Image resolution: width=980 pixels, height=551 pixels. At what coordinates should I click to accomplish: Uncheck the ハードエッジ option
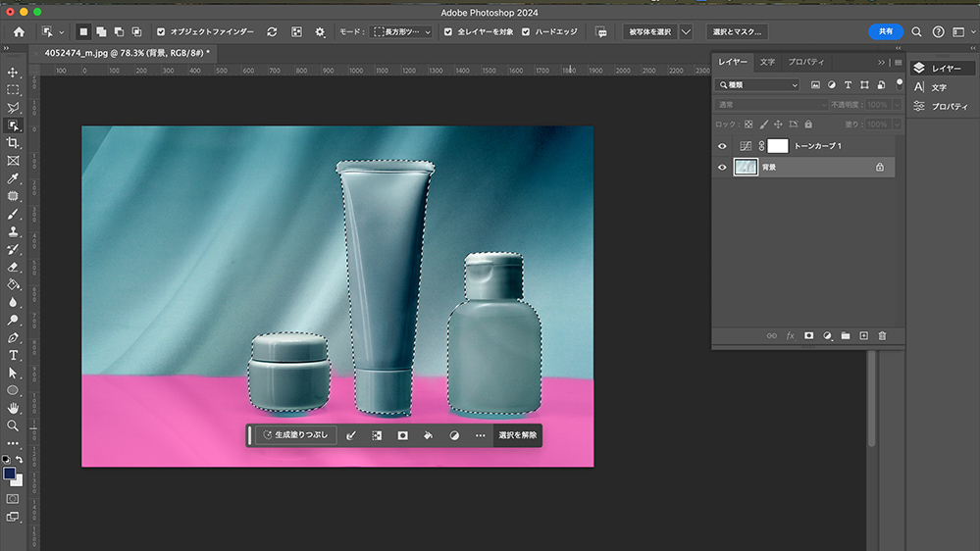point(526,32)
